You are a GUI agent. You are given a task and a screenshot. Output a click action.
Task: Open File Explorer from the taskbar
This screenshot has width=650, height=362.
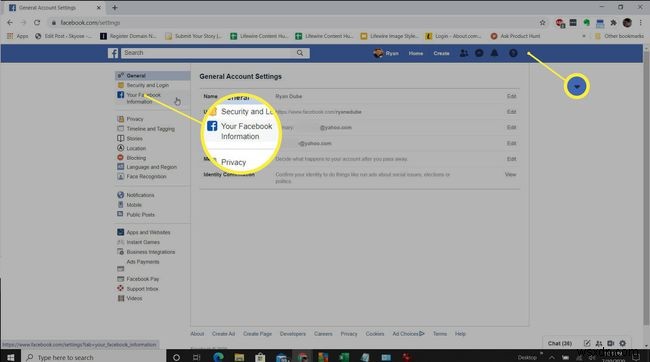(239, 357)
